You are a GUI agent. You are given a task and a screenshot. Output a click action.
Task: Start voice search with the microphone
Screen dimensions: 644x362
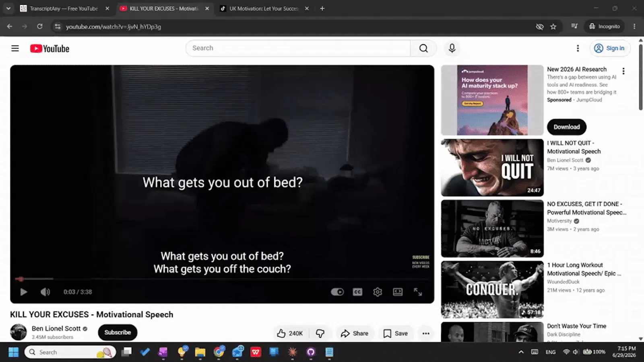(452, 48)
